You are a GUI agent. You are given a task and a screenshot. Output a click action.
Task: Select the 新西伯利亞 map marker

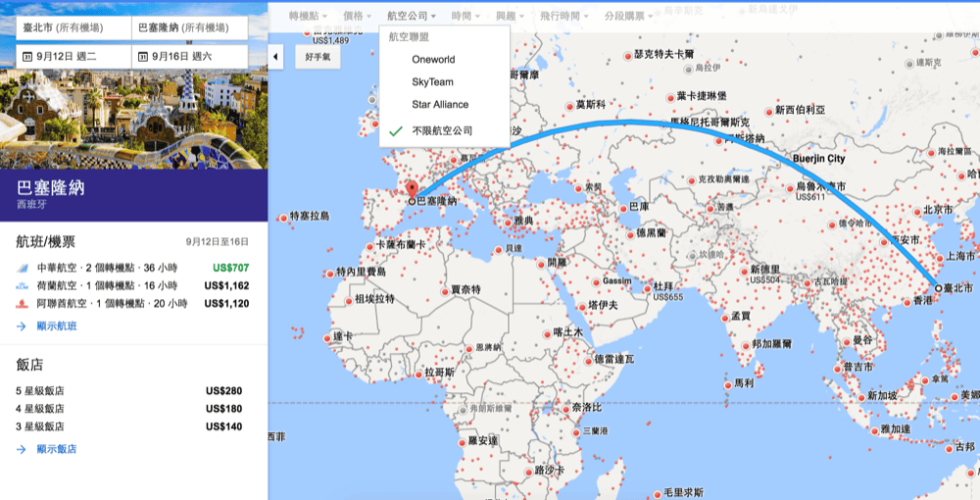[768, 111]
